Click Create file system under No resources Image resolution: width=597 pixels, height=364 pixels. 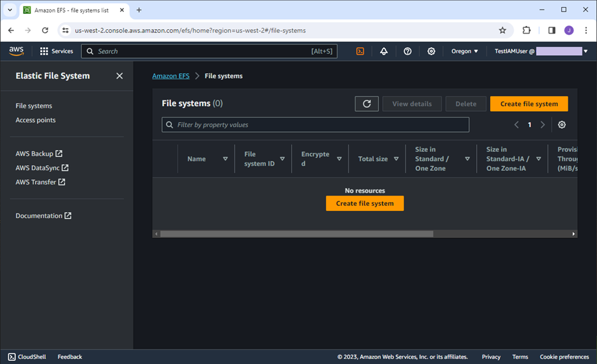365,203
